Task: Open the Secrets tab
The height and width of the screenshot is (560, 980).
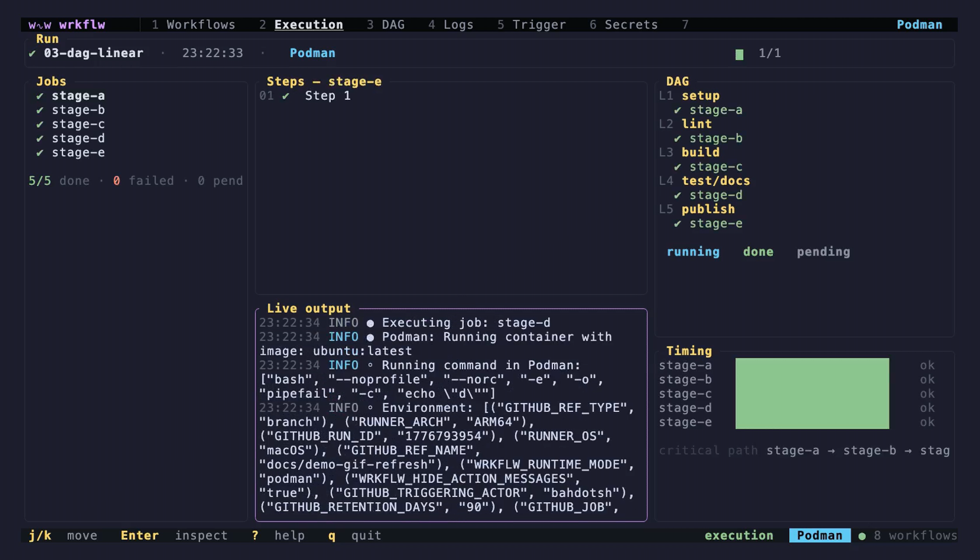Action: (x=624, y=24)
